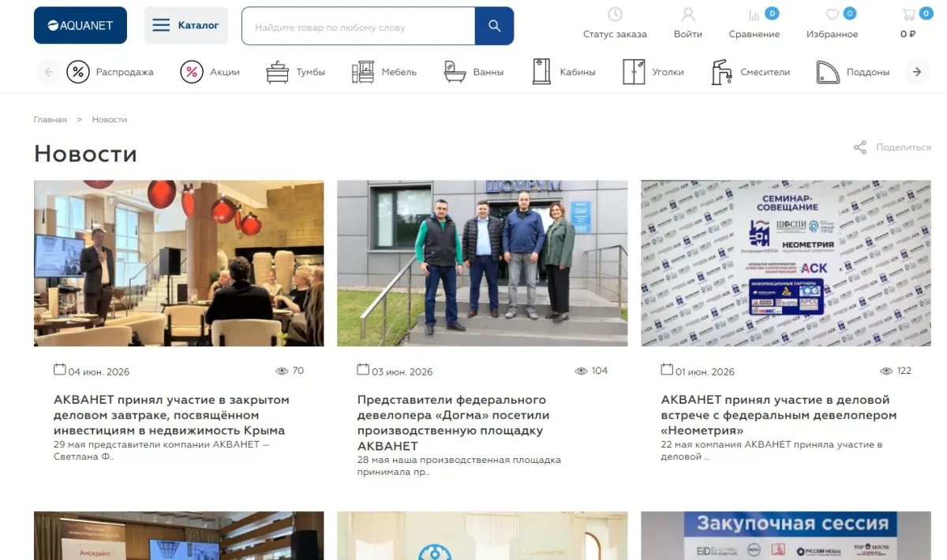This screenshot has width=947, height=560.
Task: Select the Уголки category label
Action: [668, 72]
